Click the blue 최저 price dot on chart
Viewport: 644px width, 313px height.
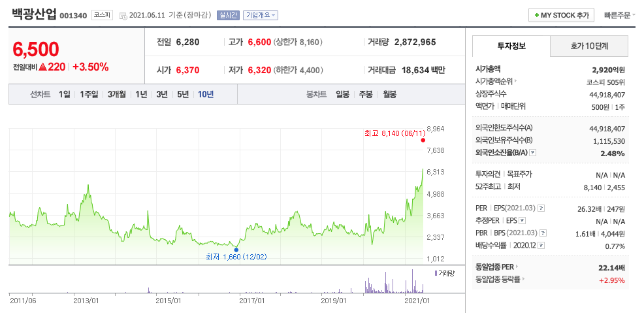[236, 250]
